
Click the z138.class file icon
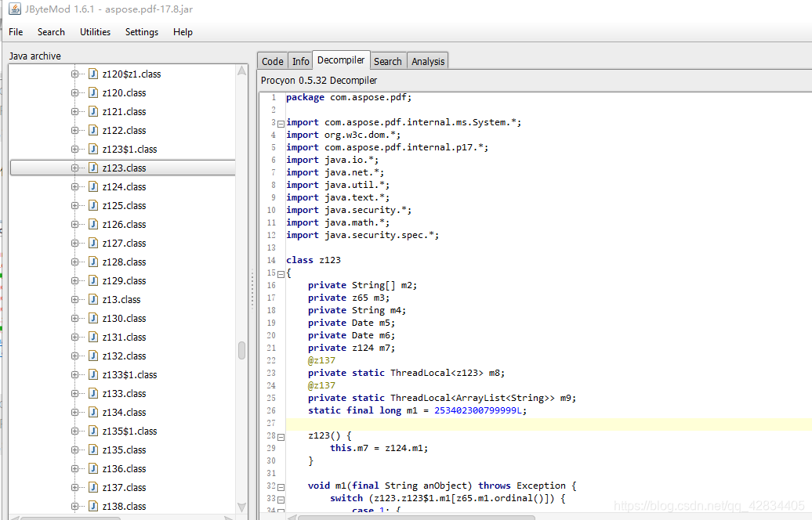point(93,506)
